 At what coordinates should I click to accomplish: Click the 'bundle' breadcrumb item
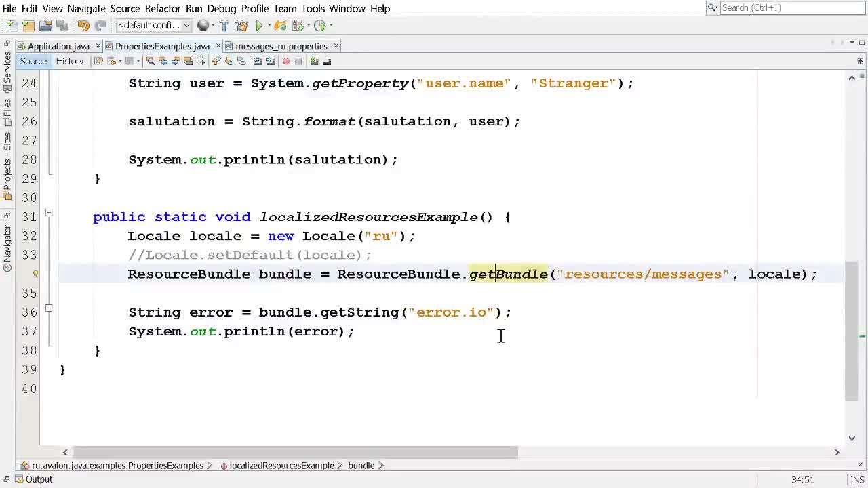[x=361, y=466]
